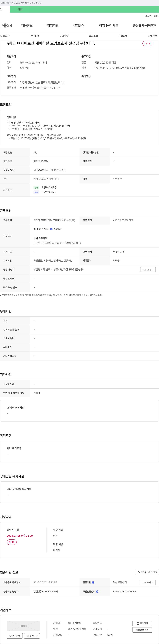Open 채용정보 이력 button
This screenshot has height=644, width=159.
[x=142, y=630]
